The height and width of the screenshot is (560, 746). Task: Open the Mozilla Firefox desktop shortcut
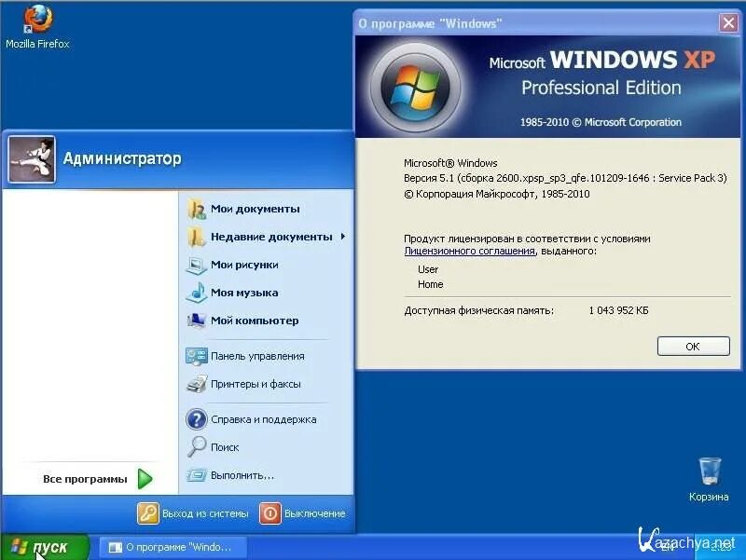(37, 26)
